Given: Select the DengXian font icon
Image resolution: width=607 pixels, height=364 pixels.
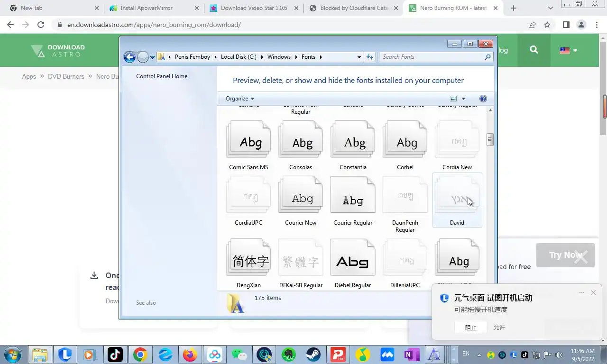Looking at the screenshot, I should pyautogui.click(x=248, y=257).
